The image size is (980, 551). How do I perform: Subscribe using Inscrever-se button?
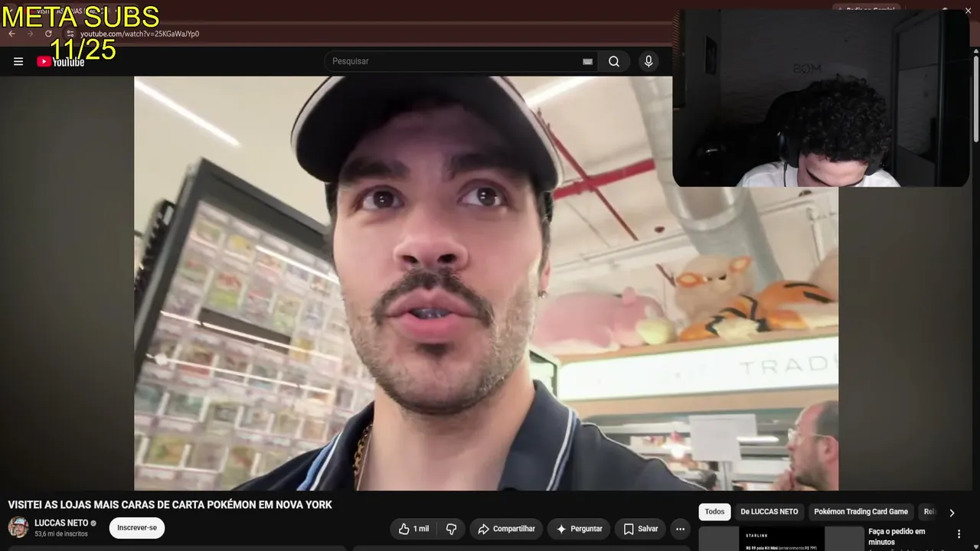[137, 528]
